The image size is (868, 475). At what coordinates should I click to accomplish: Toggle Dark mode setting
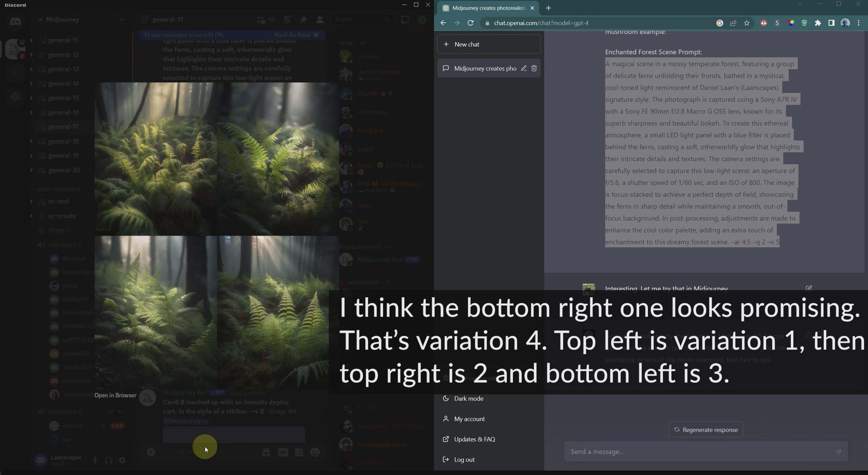[x=468, y=398]
